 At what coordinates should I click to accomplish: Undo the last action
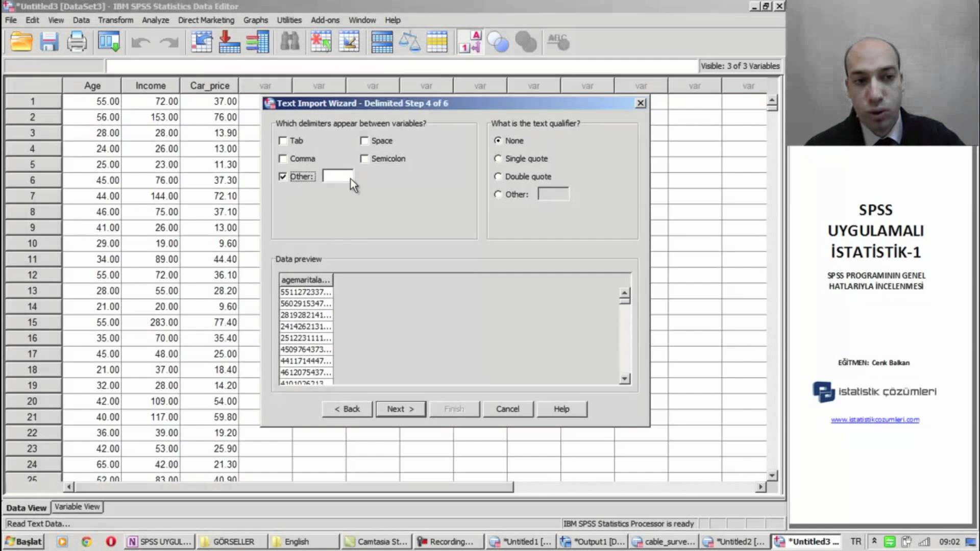pyautogui.click(x=140, y=42)
